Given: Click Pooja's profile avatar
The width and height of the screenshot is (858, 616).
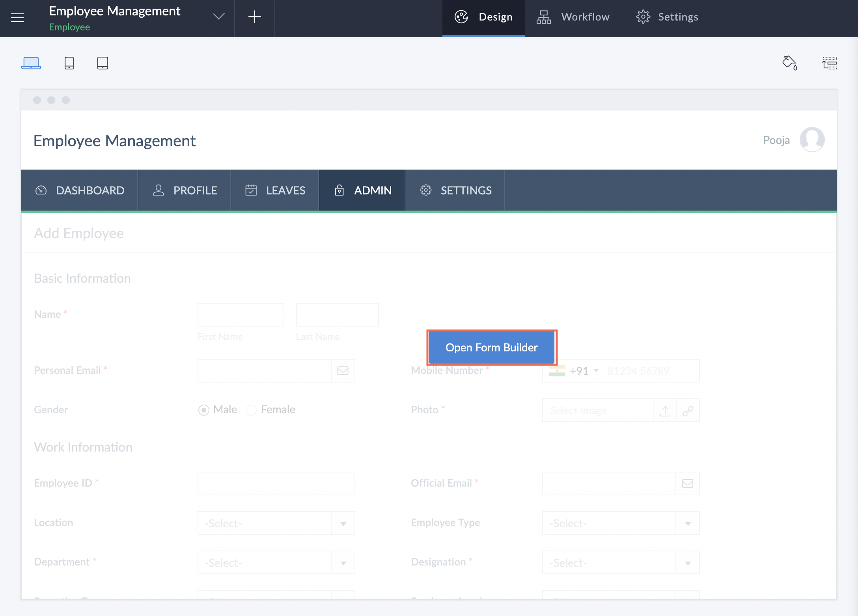Looking at the screenshot, I should point(812,140).
